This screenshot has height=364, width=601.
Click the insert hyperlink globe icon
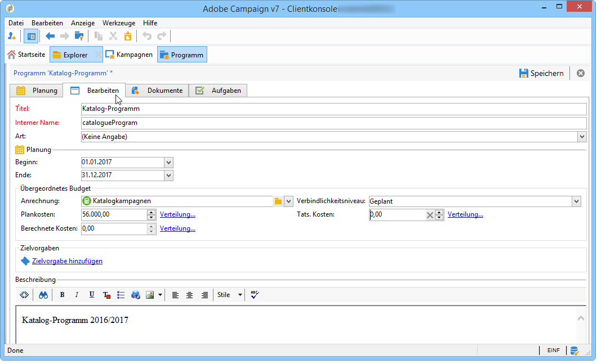[x=135, y=295]
